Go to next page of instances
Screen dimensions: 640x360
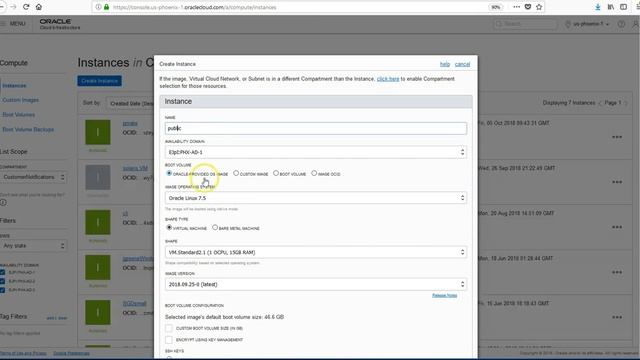tap(626, 103)
